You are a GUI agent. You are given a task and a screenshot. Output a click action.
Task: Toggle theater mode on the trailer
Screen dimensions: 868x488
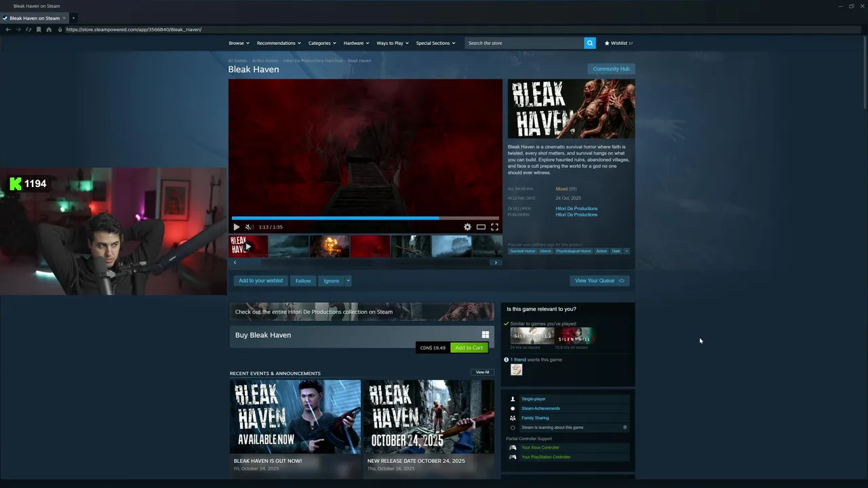click(x=481, y=227)
